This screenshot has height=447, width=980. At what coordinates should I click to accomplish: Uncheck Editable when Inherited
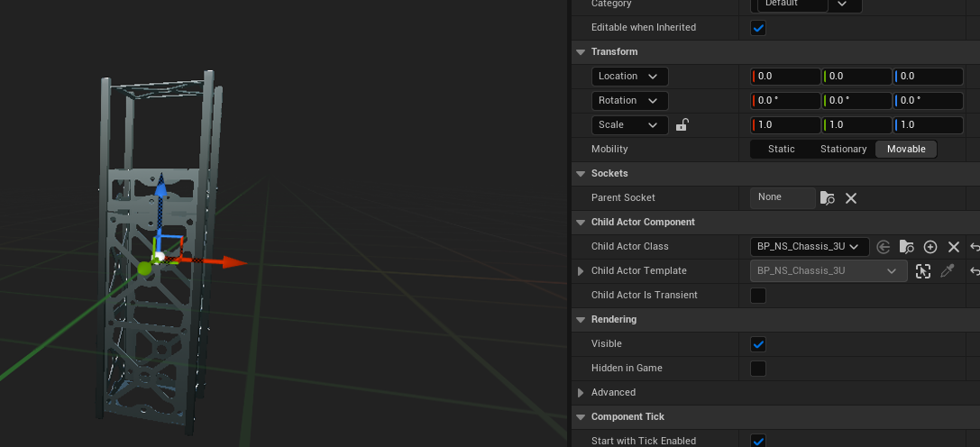tap(758, 28)
